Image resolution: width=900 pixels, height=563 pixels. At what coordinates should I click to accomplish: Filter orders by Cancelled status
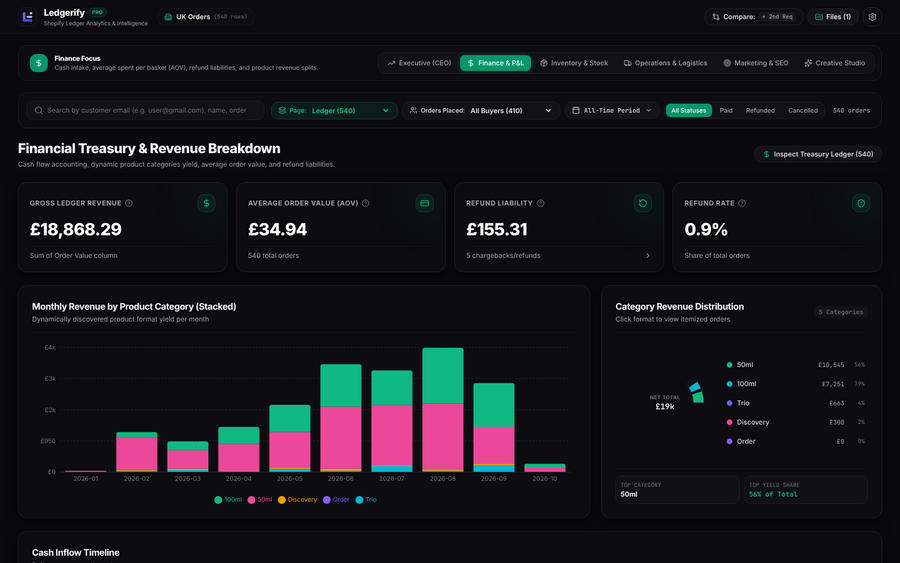802,110
